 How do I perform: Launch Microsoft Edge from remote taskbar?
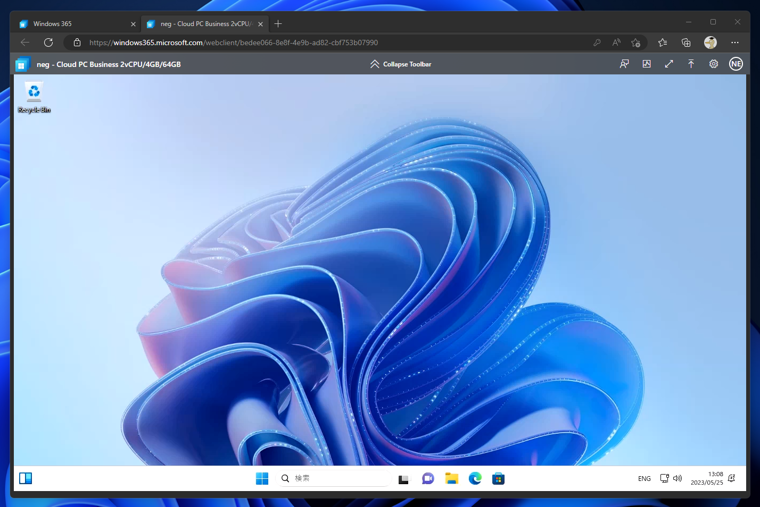click(x=475, y=479)
